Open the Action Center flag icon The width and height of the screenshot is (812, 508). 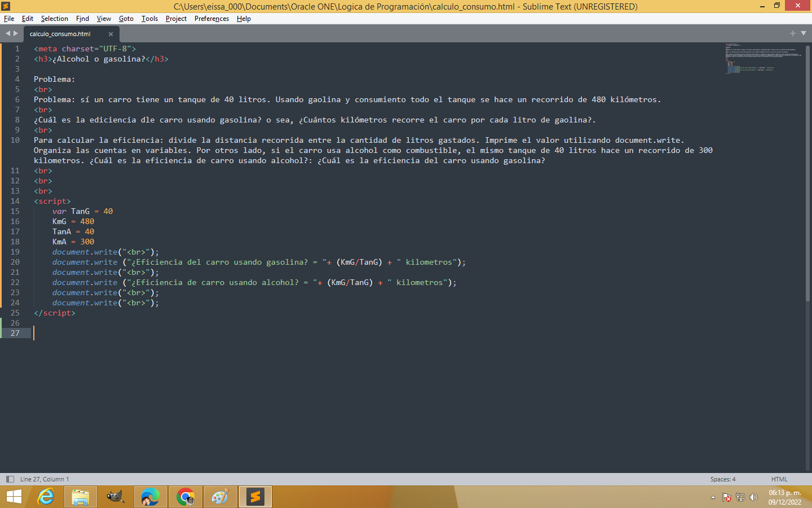tap(727, 497)
